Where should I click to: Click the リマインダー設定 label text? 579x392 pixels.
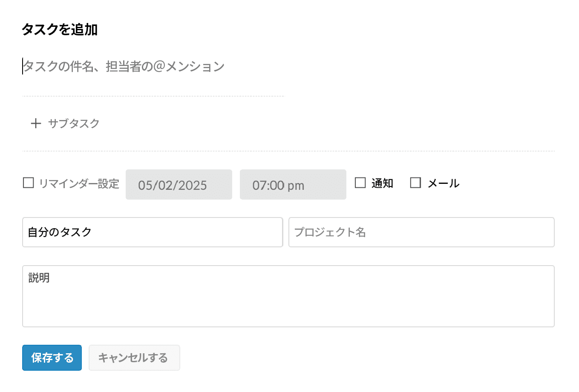(x=79, y=183)
